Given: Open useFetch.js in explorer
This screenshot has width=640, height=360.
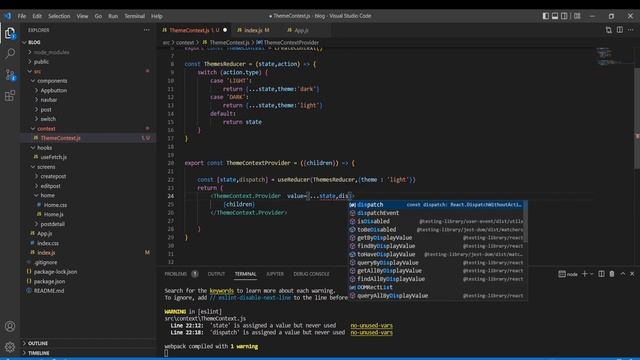Looking at the screenshot, I should pos(88,157).
